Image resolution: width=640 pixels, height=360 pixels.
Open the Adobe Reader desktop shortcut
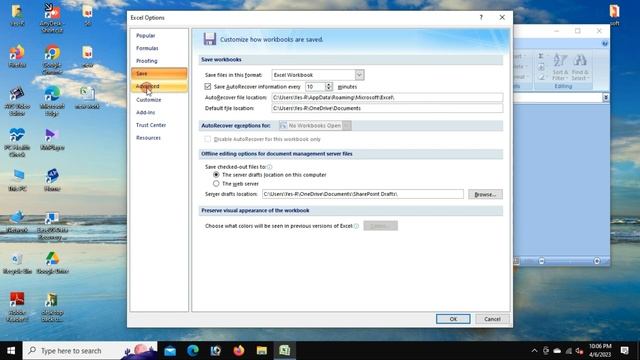click(17, 307)
